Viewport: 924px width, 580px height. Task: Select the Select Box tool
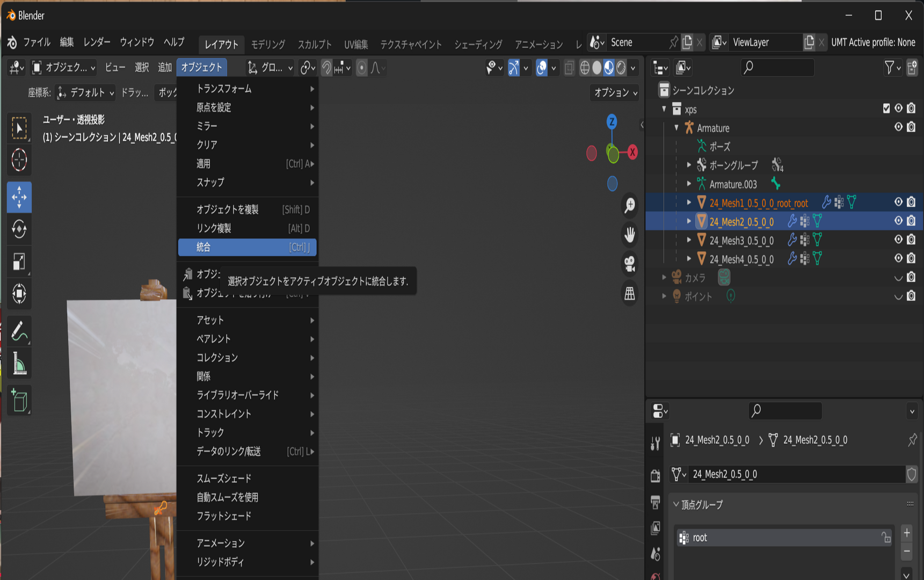pos(19,128)
